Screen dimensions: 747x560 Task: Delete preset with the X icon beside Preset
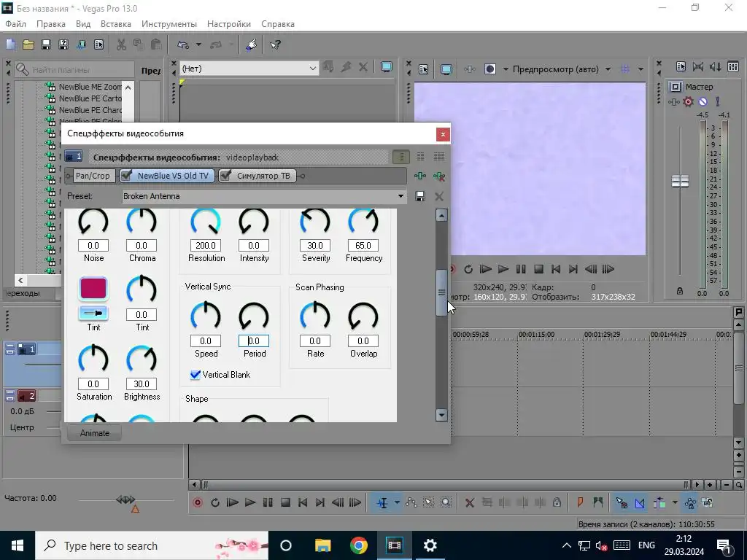[x=438, y=196]
